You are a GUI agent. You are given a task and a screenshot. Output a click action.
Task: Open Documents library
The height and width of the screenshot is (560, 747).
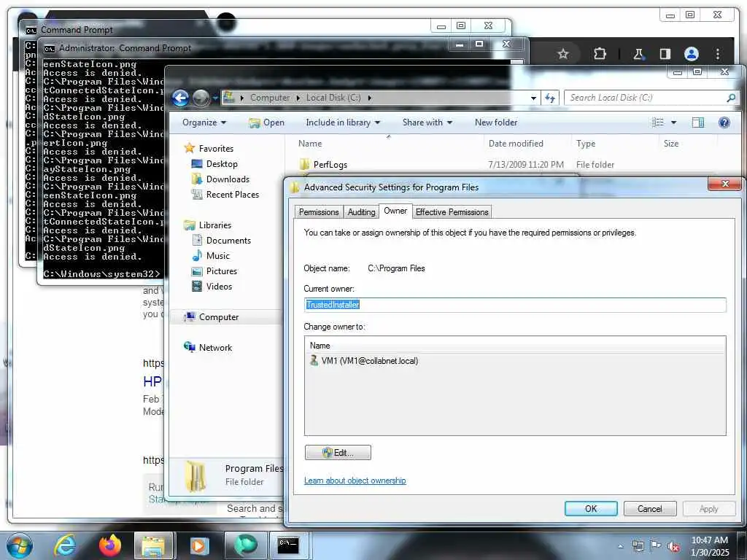coord(222,241)
